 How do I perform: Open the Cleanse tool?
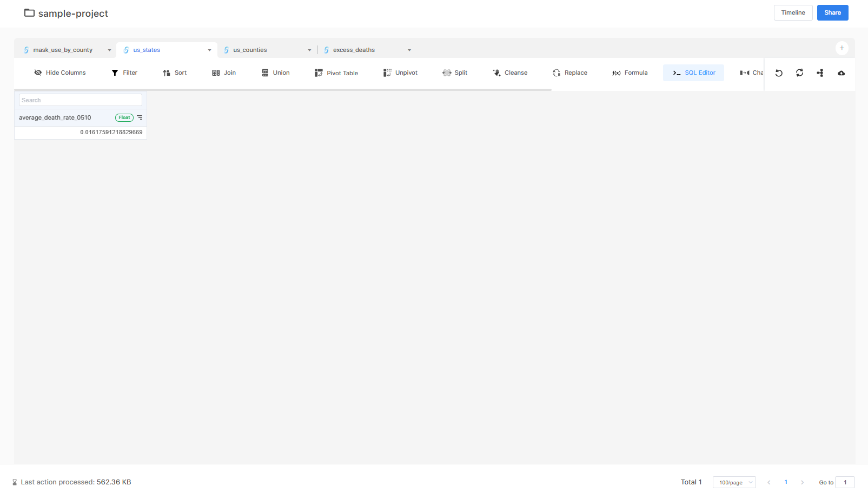[510, 73]
